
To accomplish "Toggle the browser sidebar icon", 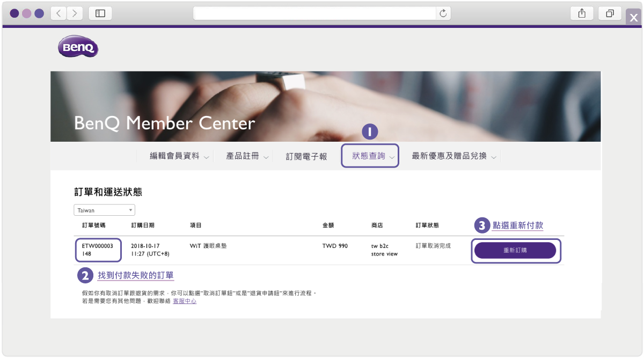I will (100, 13).
